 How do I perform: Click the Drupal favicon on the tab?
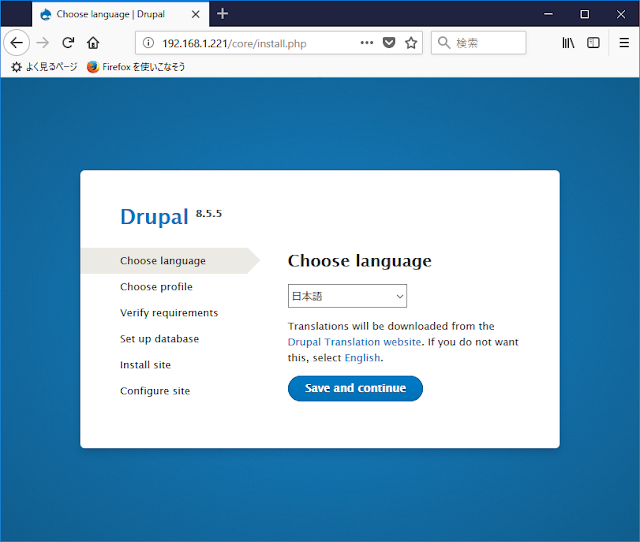coord(46,14)
